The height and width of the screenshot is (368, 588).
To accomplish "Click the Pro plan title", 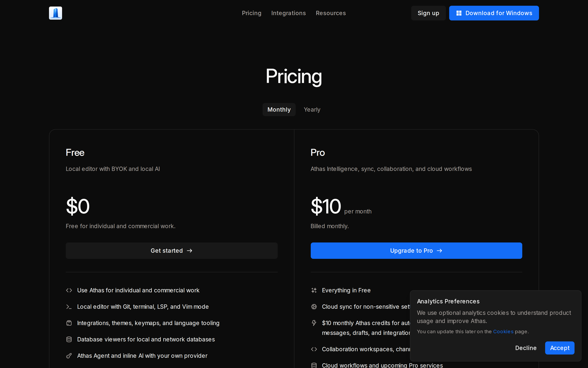I will [x=317, y=153].
